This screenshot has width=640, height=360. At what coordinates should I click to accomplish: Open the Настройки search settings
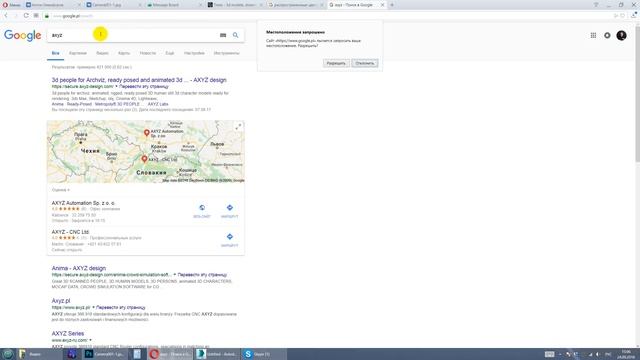[x=194, y=53]
